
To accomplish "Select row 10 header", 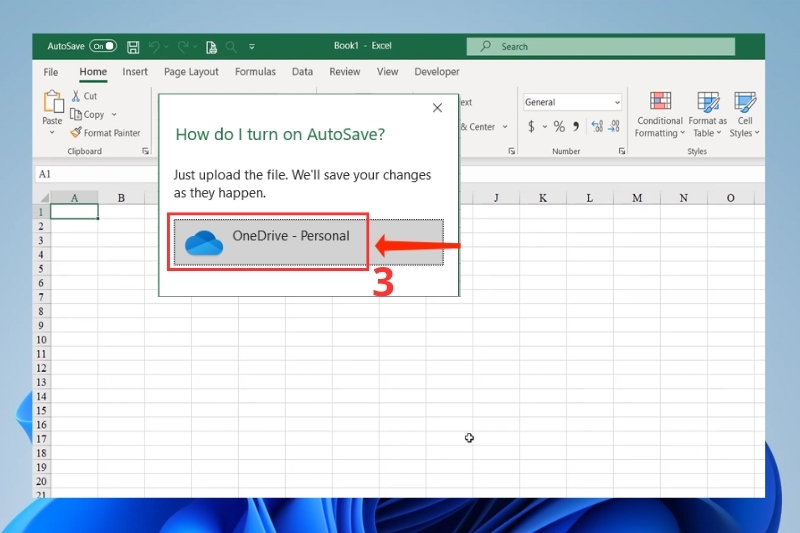I will pos(41,340).
